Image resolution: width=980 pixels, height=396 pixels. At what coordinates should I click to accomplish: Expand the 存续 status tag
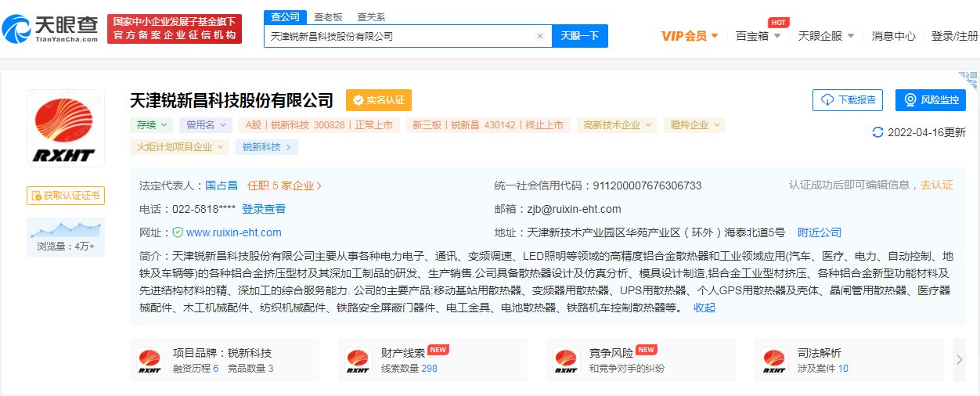tap(151, 125)
